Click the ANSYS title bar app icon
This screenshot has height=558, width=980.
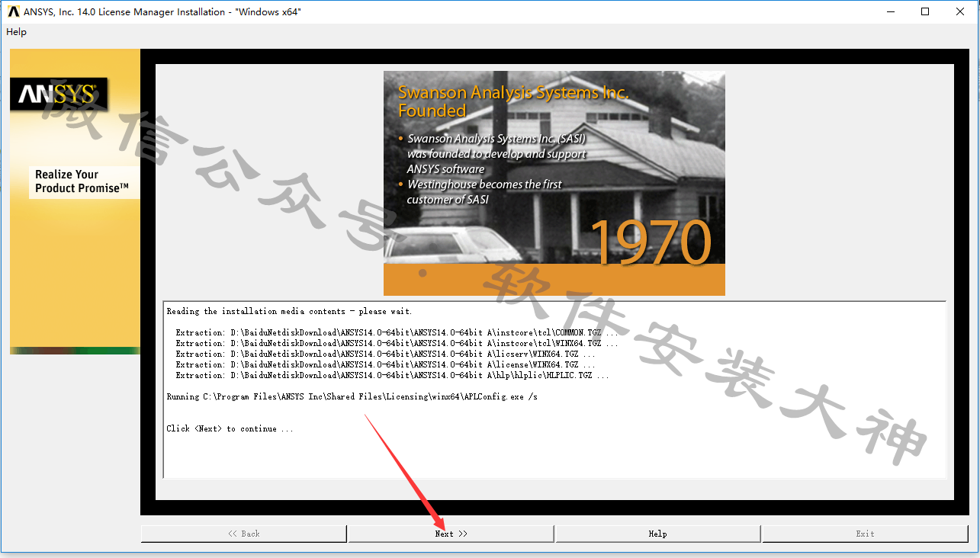13,11
